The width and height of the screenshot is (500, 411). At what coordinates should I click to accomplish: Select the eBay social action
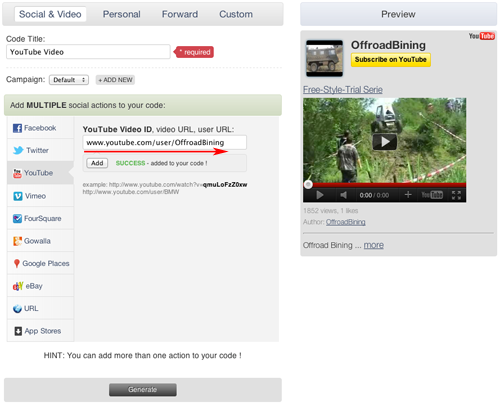pyautogui.click(x=40, y=286)
